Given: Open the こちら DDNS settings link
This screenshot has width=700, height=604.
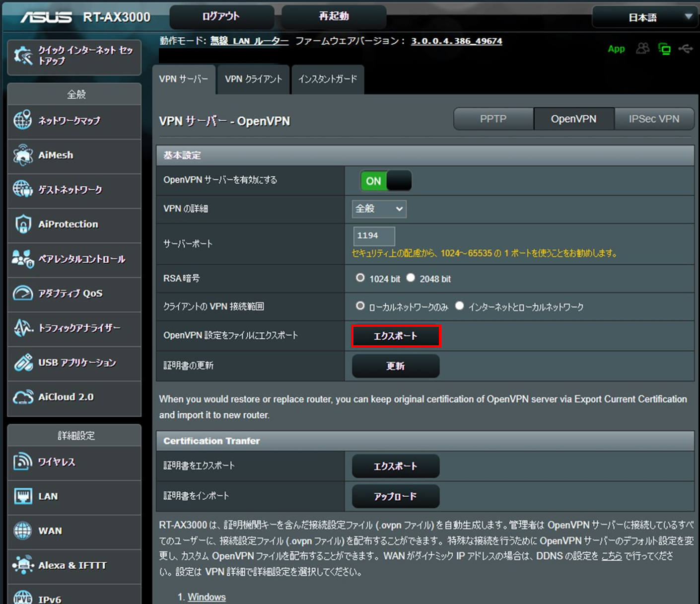Looking at the screenshot, I should [x=612, y=556].
